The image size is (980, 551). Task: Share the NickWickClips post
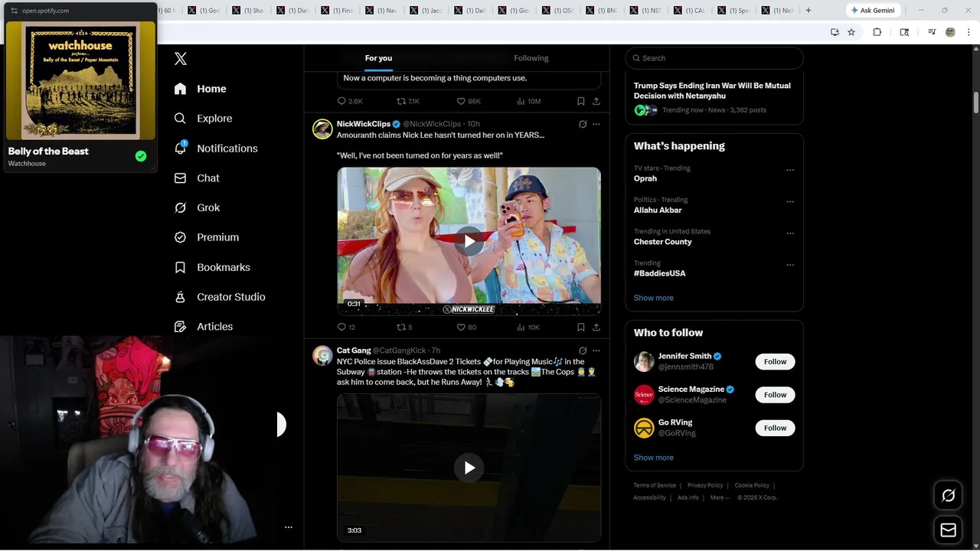click(596, 328)
